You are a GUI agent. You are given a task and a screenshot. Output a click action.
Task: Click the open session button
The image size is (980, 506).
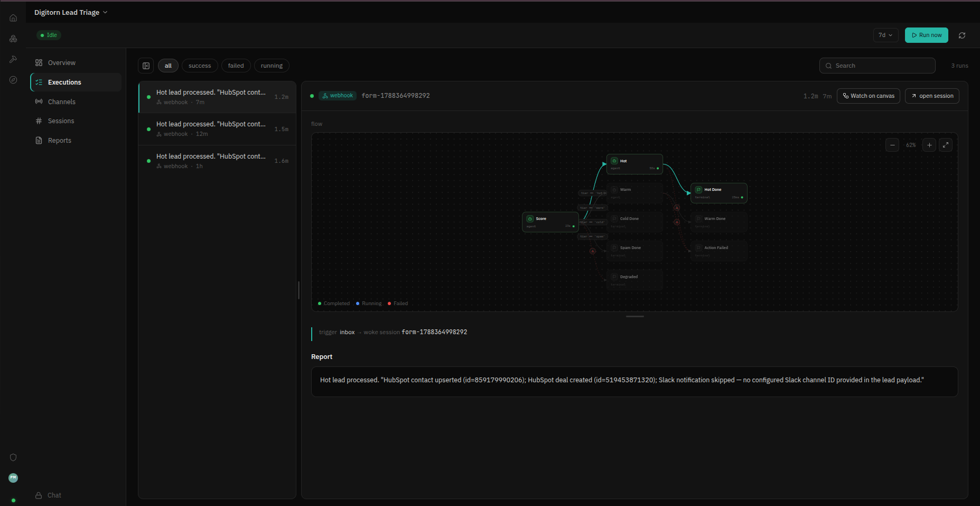tap(932, 96)
